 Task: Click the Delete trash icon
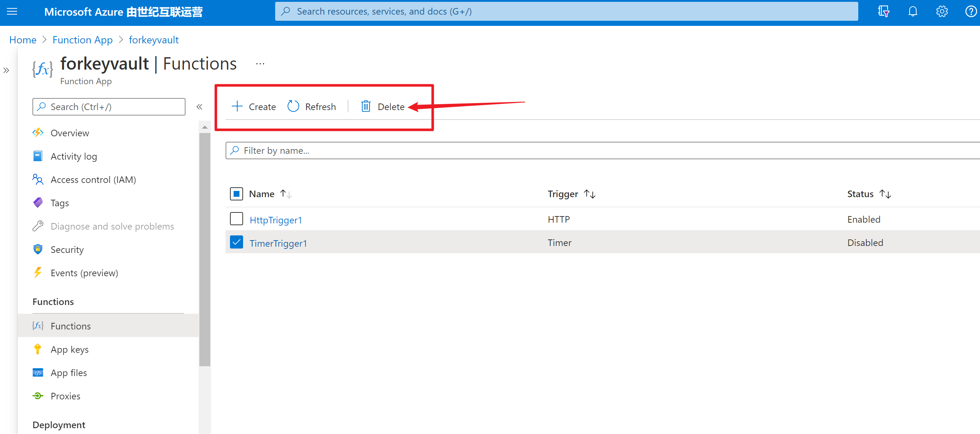pyautogui.click(x=366, y=106)
